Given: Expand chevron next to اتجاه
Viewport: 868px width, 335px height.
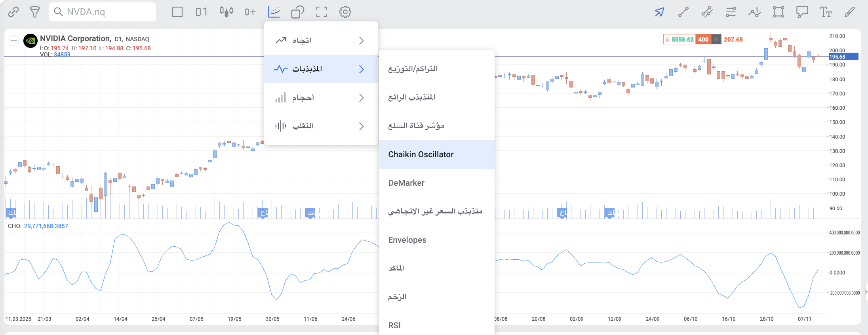Looking at the screenshot, I should pos(362,40).
